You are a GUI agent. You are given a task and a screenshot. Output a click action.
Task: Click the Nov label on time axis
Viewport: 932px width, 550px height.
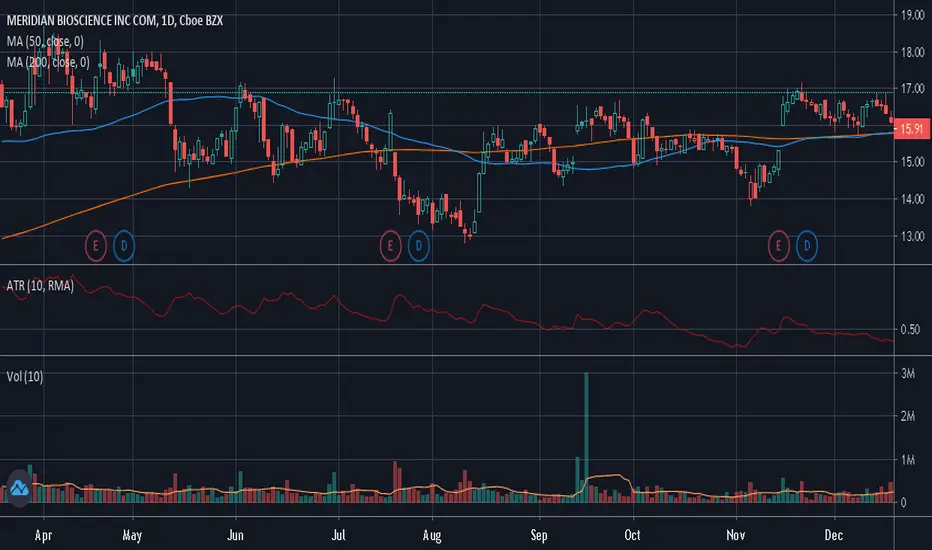[735, 536]
